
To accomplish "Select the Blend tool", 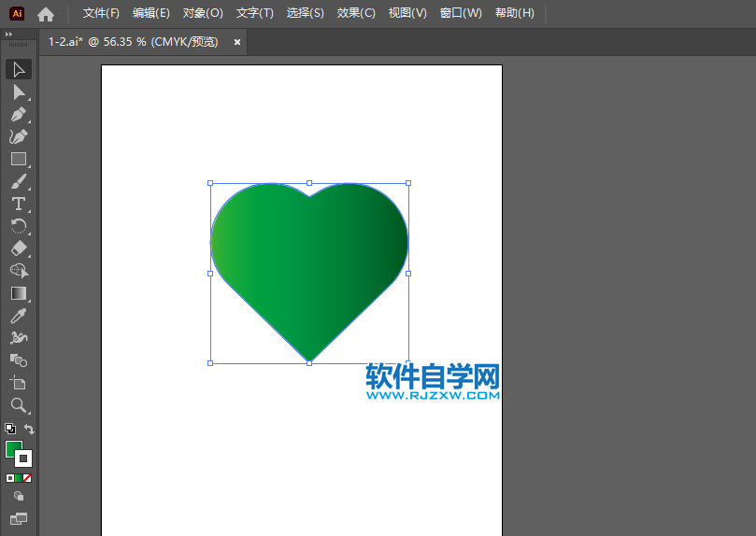I will pyautogui.click(x=19, y=360).
